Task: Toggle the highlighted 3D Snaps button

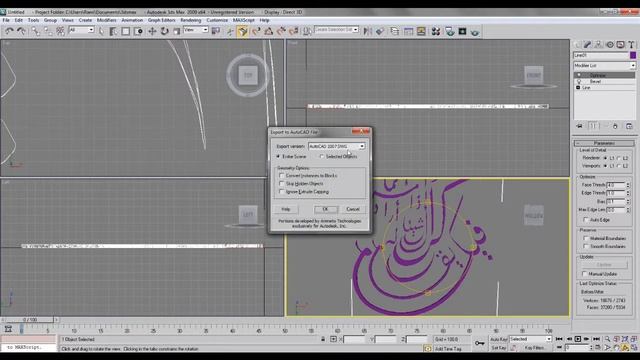Action: tap(243, 31)
